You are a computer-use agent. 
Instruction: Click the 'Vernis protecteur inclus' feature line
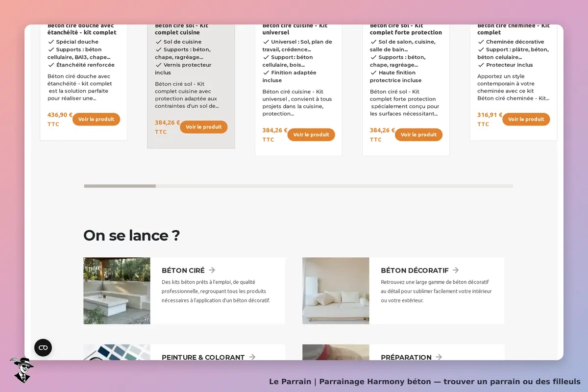(183, 69)
